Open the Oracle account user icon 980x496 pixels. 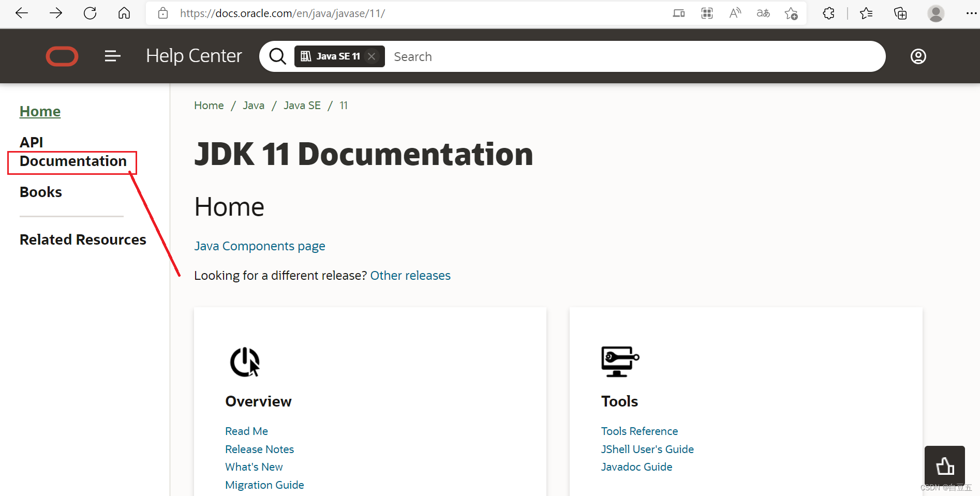(x=918, y=56)
